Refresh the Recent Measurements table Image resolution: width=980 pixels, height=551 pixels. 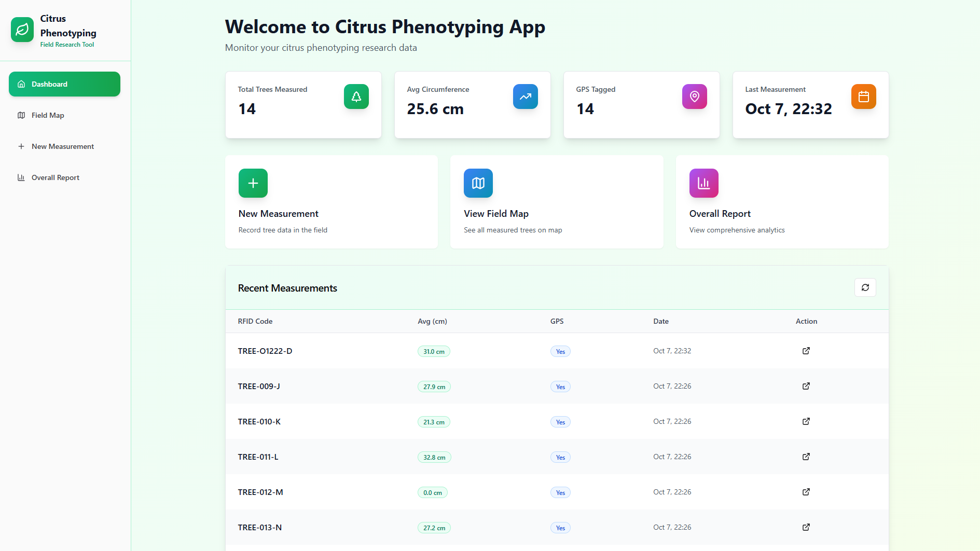pyautogui.click(x=865, y=287)
